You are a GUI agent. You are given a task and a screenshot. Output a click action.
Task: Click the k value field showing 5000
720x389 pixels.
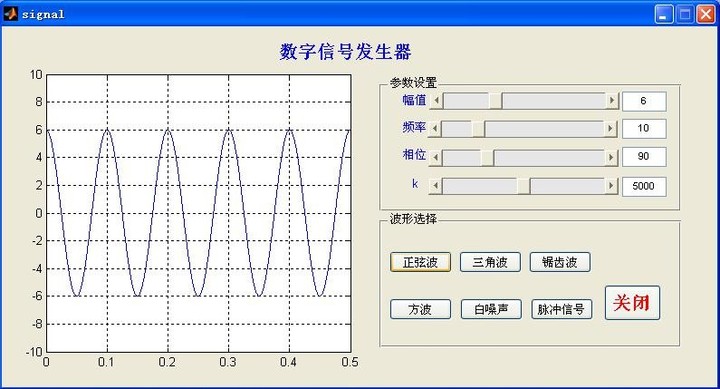(x=644, y=186)
